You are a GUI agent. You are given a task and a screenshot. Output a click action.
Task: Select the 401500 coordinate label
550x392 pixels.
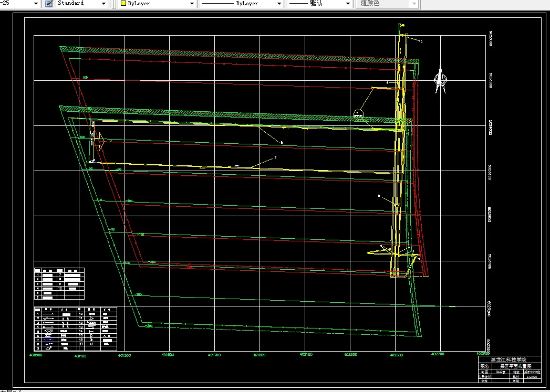tap(168, 355)
